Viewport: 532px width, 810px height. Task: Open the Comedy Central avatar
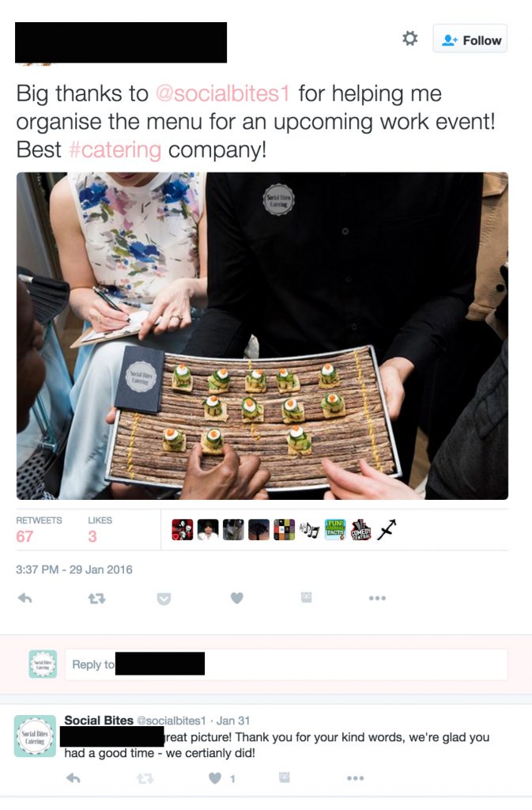pos(360,529)
